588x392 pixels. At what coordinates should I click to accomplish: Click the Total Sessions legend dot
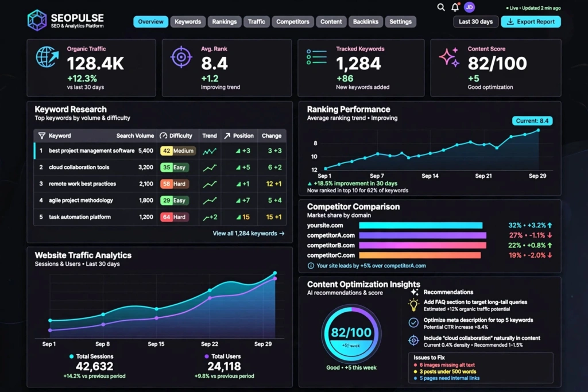[71, 356]
